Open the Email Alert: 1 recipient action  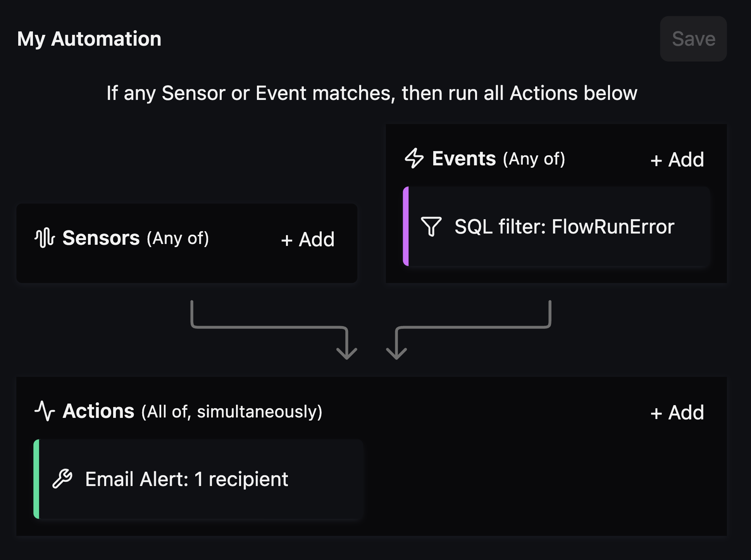[186, 479]
